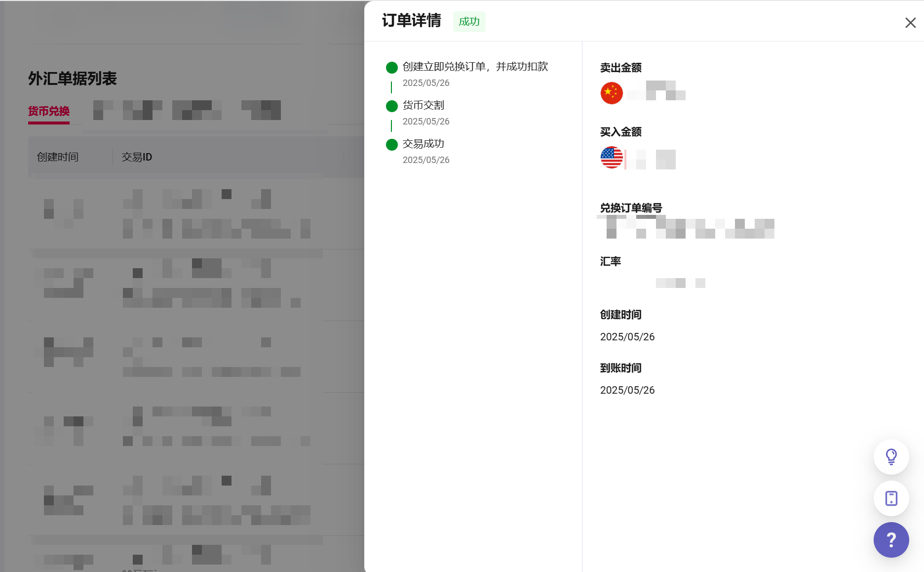924x572 pixels.
Task: Select the date value below 到账时间
Action: (627, 390)
